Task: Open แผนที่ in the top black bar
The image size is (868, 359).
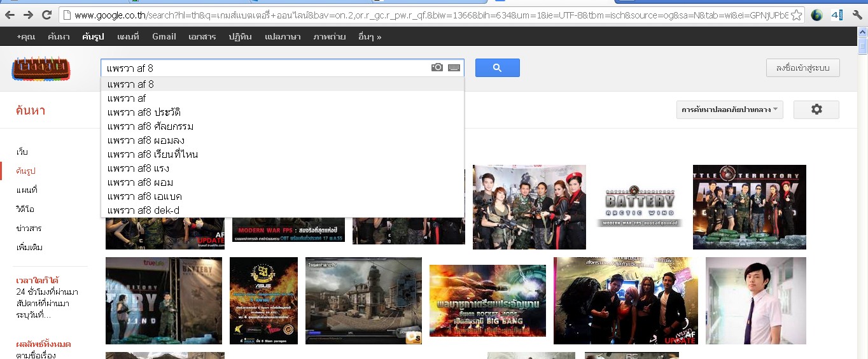Action: click(x=128, y=37)
